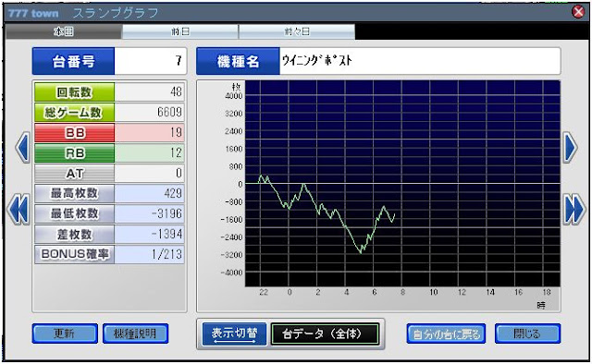592x364 pixels.
Task: Click the スランプグラフ window title
Action: (115, 13)
